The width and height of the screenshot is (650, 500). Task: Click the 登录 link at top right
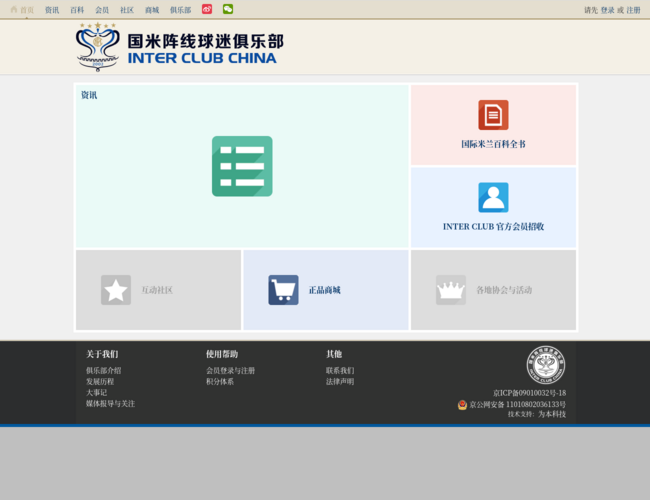(607, 10)
